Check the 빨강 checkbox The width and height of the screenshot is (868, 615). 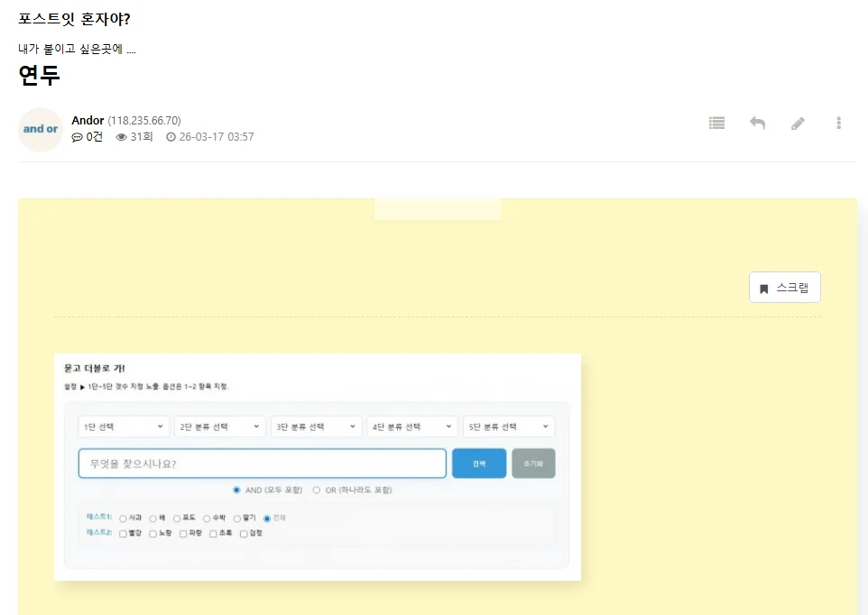click(123, 534)
